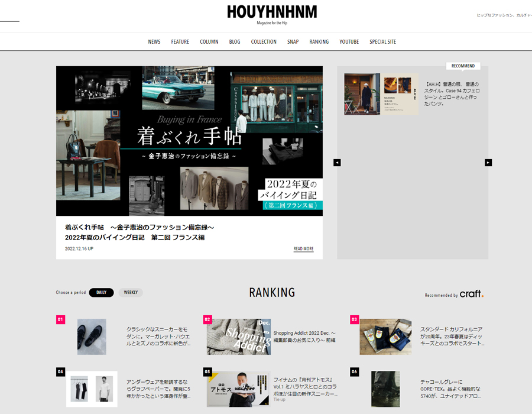
Task: Switch ranking period to WEEKLY
Action: (131, 292)
